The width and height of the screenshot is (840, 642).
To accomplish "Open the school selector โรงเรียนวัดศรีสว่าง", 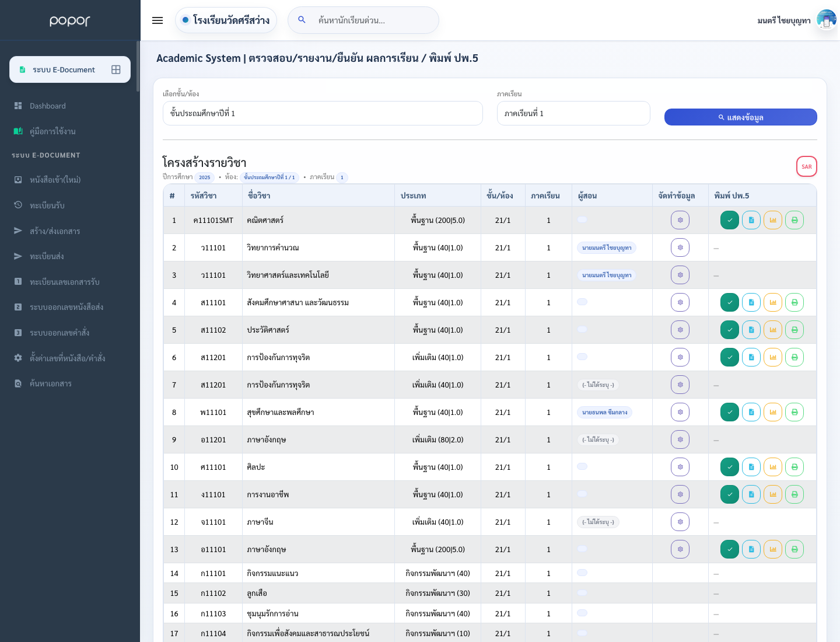I will [x=226, y=20].
